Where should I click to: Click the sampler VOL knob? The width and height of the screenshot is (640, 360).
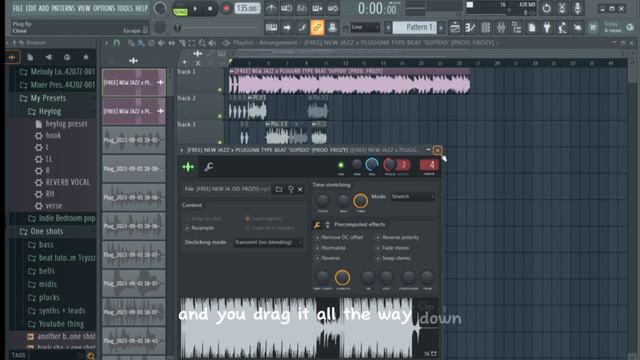[371, 164]
